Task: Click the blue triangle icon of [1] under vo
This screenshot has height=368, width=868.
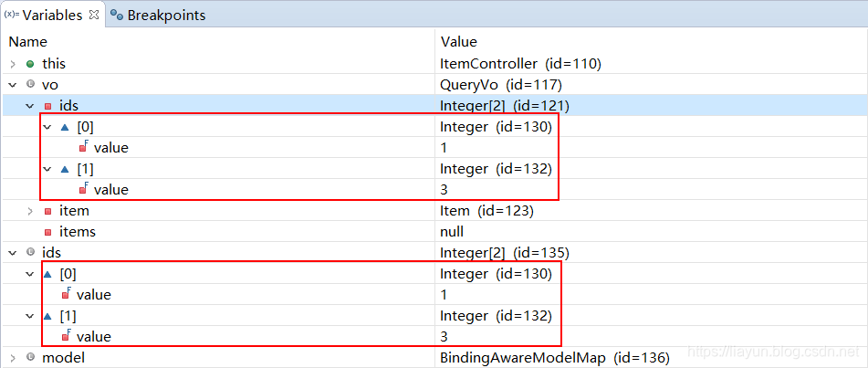Action: click(64, 169)
